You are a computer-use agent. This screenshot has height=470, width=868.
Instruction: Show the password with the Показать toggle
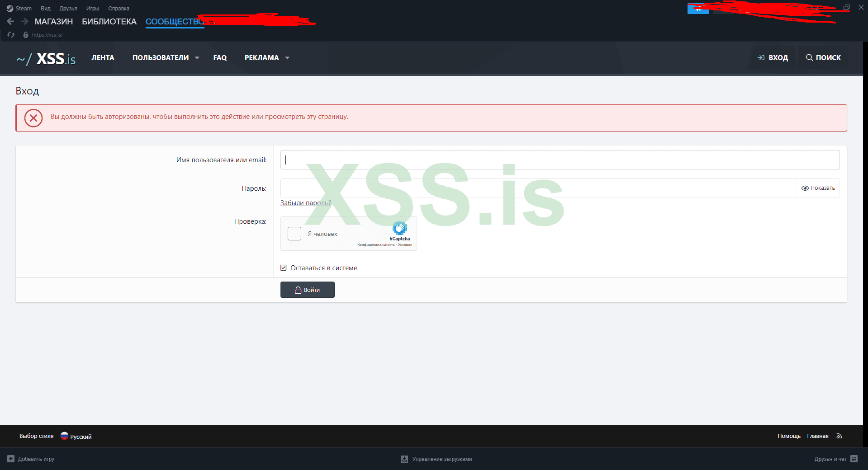[818, 188]
